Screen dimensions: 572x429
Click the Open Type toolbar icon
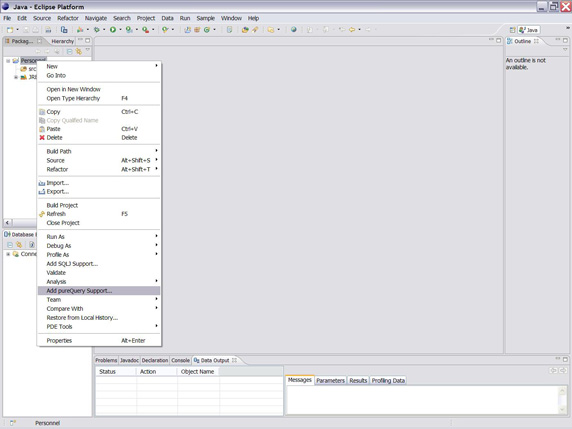tap(245, 30)
